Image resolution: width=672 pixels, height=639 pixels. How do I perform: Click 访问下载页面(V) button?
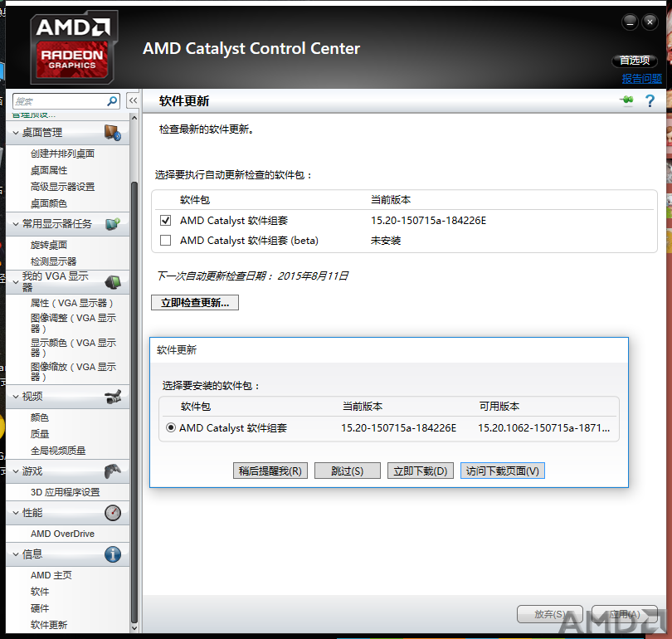tap(503, 471)
